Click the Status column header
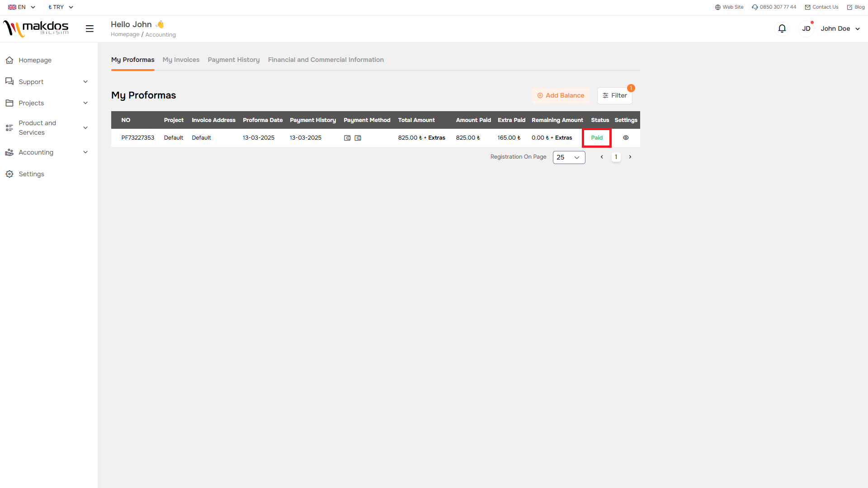Screen dimensions: 868x488 pos(600,120)
